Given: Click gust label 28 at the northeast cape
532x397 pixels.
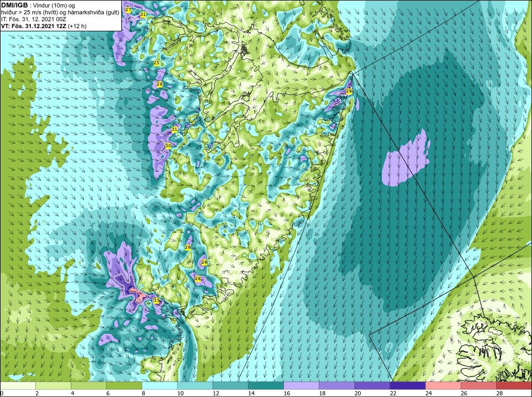Looking at the screenshot, I should click(x=349, y=91).
